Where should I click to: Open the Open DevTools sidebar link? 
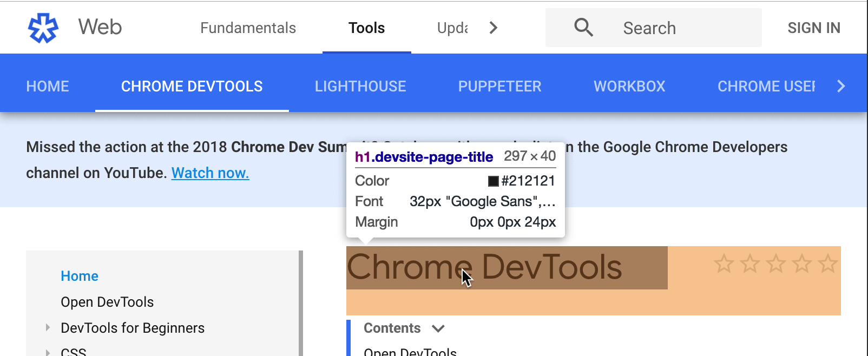(x=107, y=302)
